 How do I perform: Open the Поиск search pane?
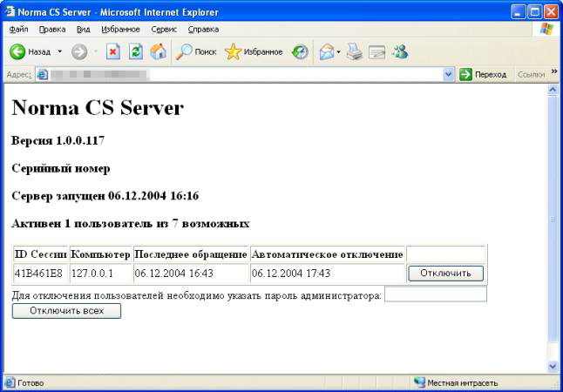point(195,52)
